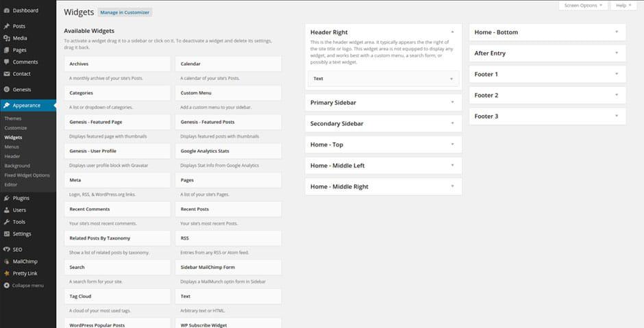Screen dimensions: 644x328
Task: Expand the Home - Middle Right area
Action: (452, 186)
